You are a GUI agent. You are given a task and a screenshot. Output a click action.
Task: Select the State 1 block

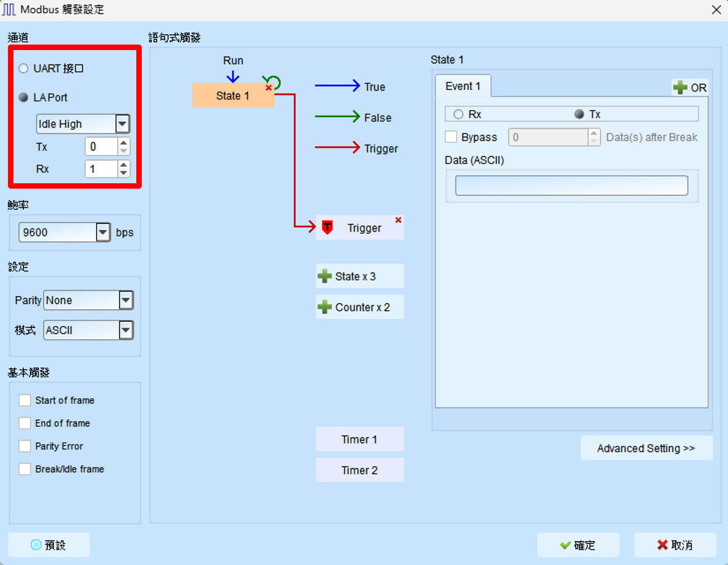click(x=233, y=95)
